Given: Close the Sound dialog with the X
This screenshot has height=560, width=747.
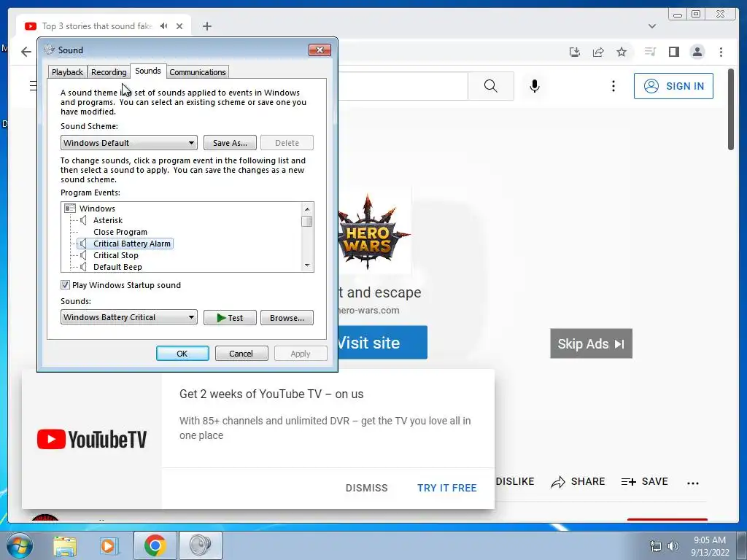Looking at the screenshot, I should 320,50.
